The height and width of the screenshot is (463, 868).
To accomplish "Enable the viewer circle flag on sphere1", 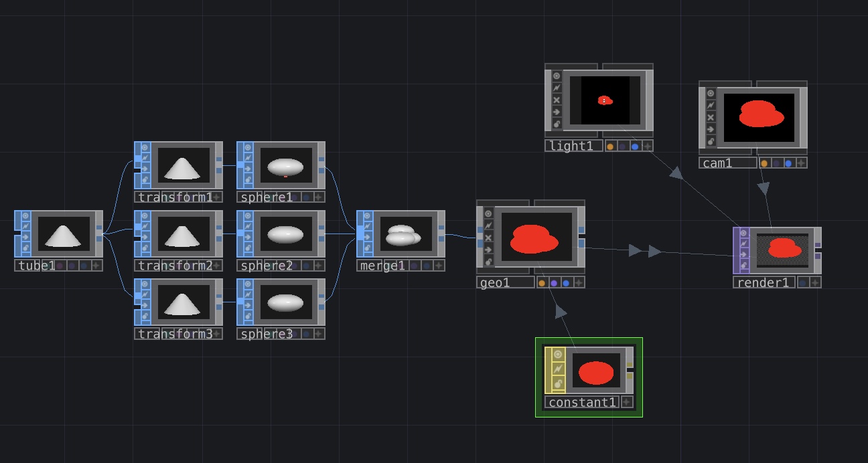I will pyautogui.click(x=248, y=147).
